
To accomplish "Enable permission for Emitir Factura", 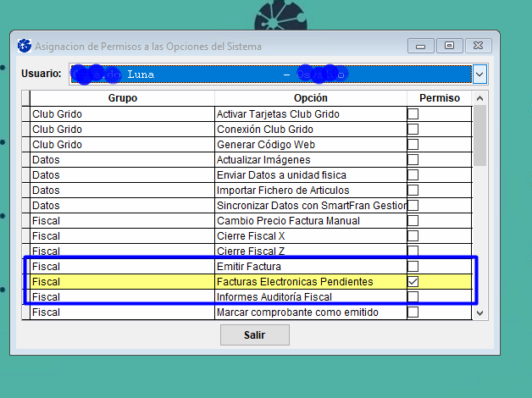I will (413, 267).
